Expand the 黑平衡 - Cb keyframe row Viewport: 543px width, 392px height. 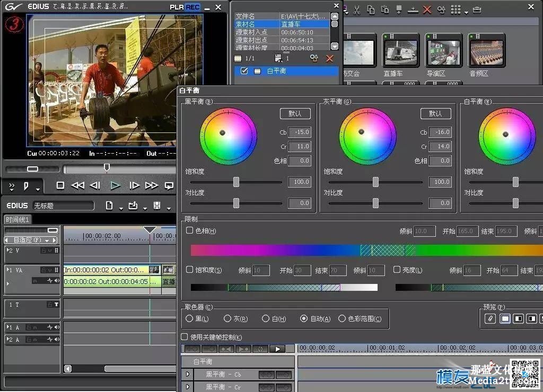187,375
